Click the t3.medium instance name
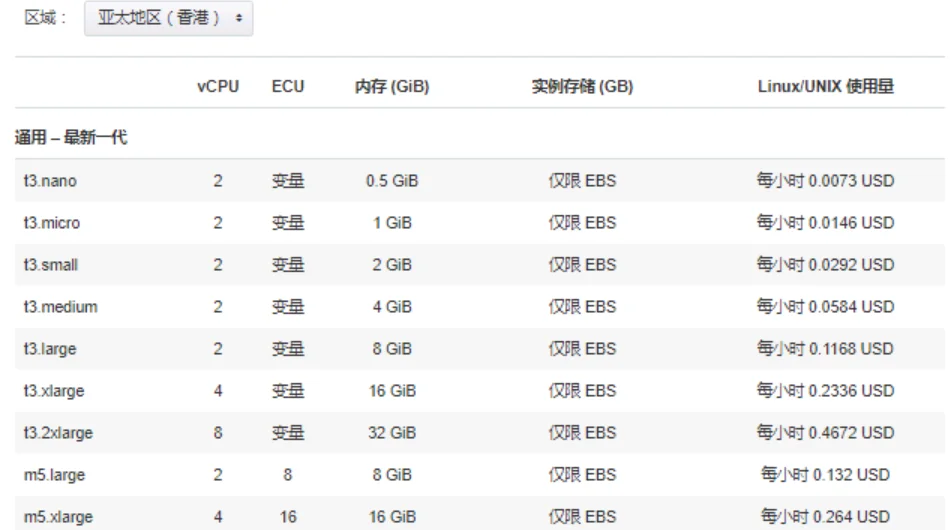Viewport: 950px width, 530px height. tap(61, 307)
